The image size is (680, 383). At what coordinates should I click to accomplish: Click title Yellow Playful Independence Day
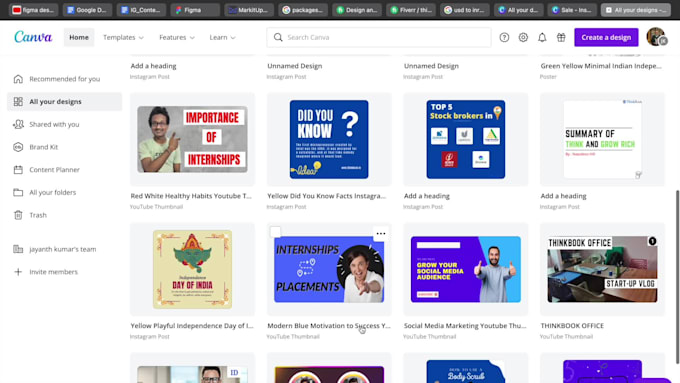[x=192, y=326]
